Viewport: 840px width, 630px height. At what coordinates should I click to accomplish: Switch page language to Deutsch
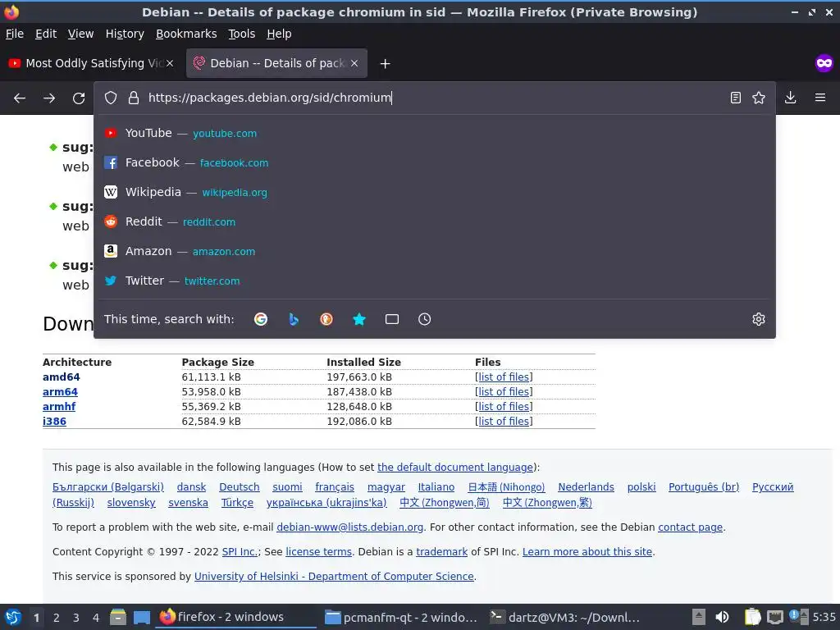[x=239, y=487]
